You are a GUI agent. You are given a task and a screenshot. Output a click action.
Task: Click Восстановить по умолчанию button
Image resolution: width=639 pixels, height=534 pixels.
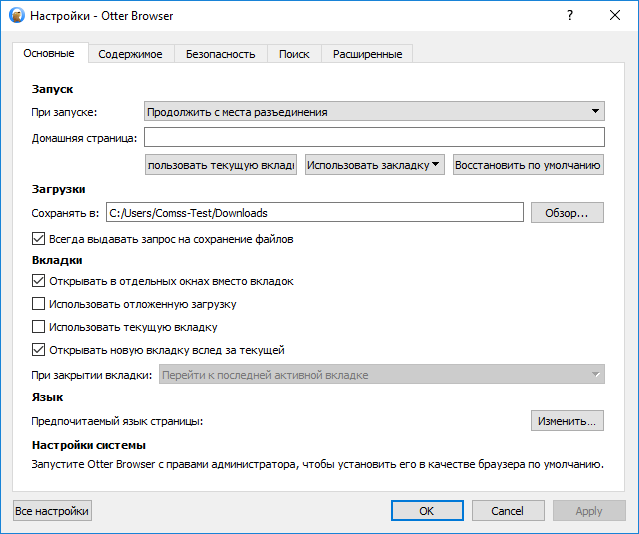pos(528,165)
